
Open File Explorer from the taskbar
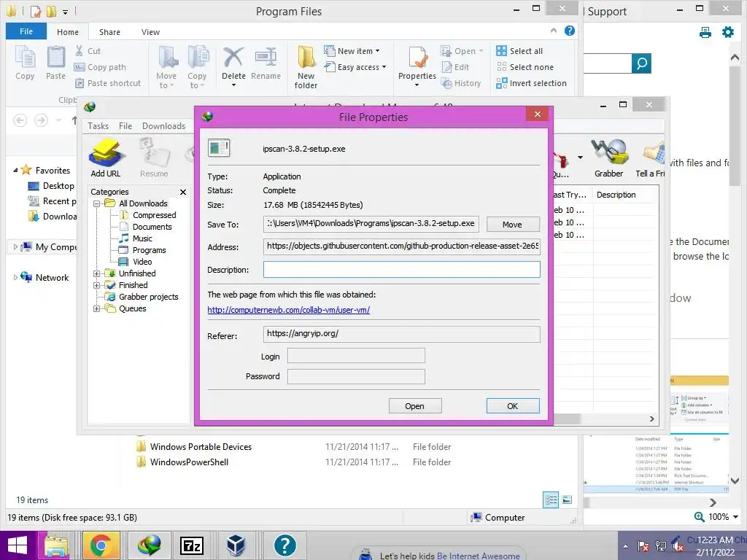coord(56,545)
